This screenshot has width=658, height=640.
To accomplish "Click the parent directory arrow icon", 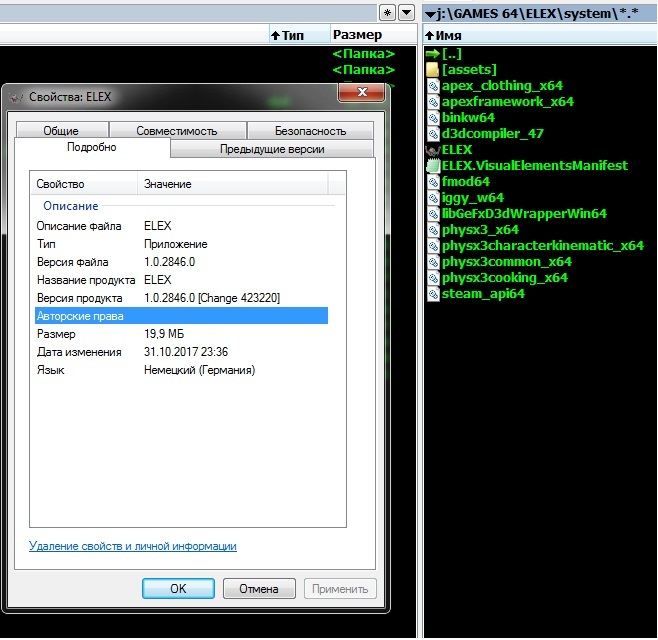I will (x=432, y=54).
